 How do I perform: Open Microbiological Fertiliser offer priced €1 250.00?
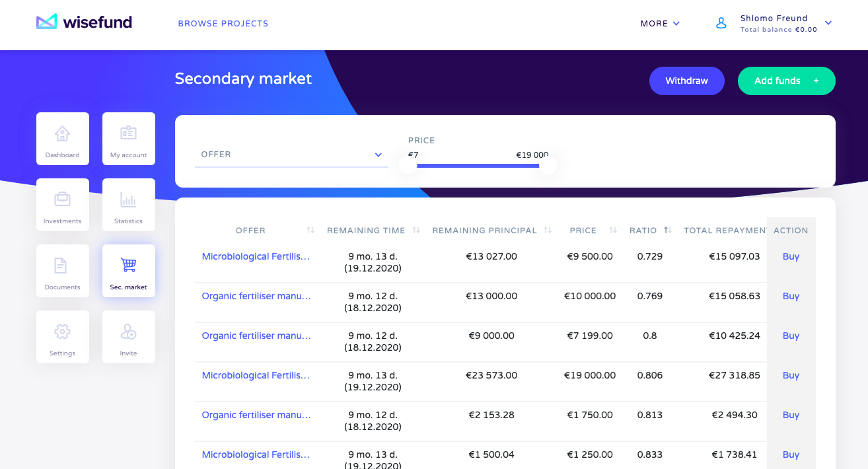(x=256, y=454)
